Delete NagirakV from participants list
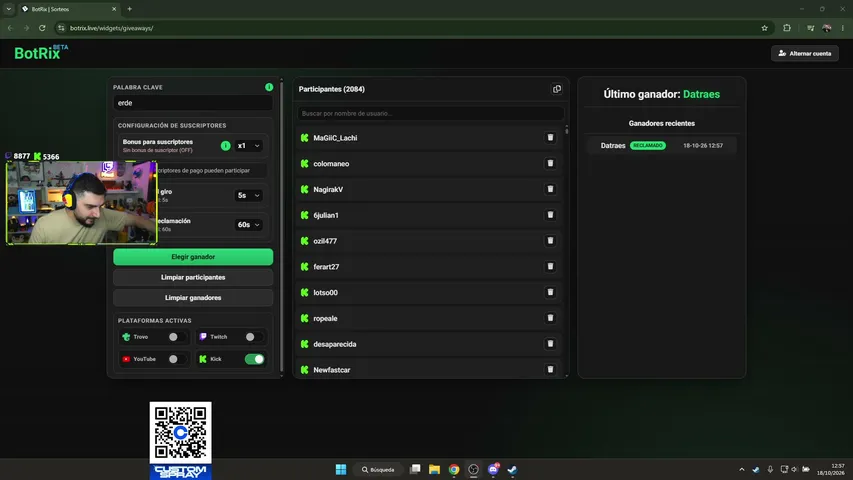 tap(550, 189)
